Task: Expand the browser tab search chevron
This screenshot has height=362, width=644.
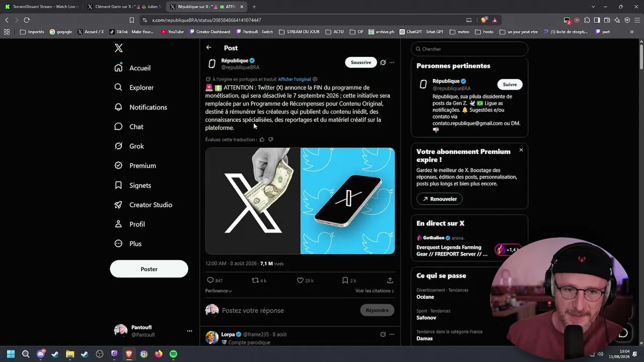Action: pos(593,7)
